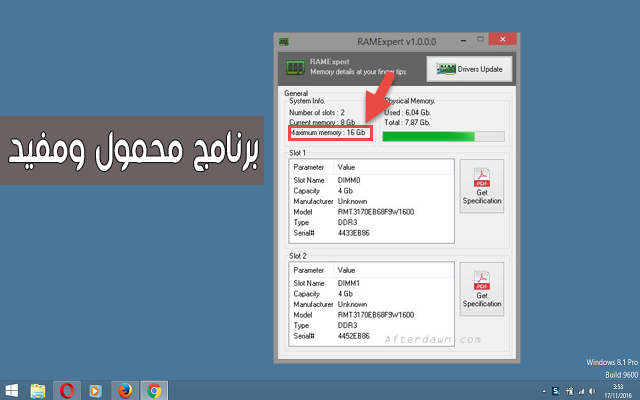Select 'Current memory : 8 Gb' text
This screenshot has width=640, height=400.
tap(322, 122)
